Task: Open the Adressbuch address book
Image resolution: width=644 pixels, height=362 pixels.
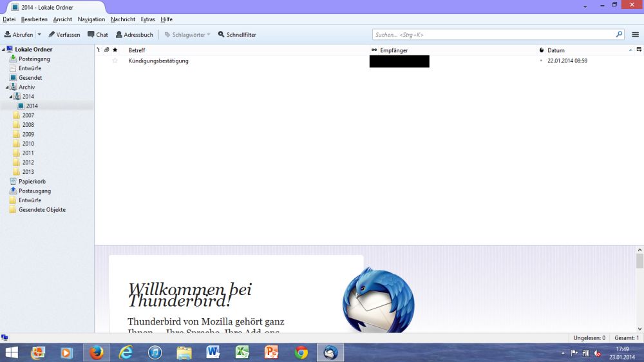Action: (x=135, y=35)
